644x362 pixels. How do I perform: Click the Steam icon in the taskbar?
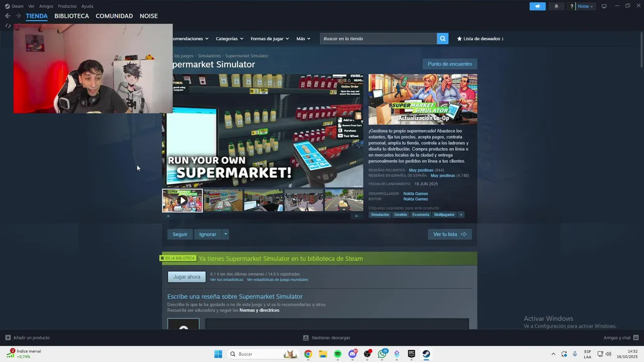(x=426, y=354)
